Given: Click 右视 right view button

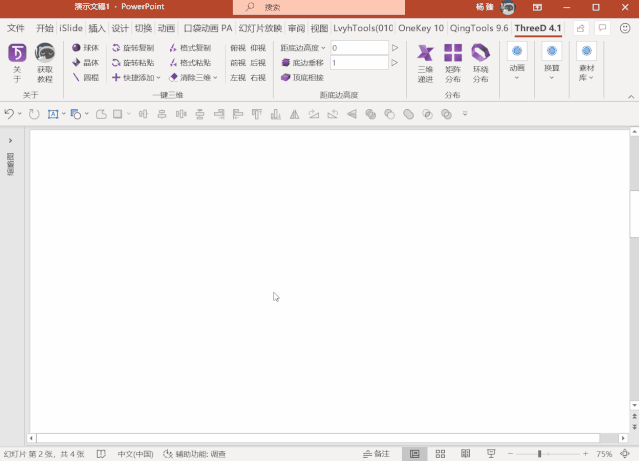Looking at the screenshot, I should pos(258,77).
